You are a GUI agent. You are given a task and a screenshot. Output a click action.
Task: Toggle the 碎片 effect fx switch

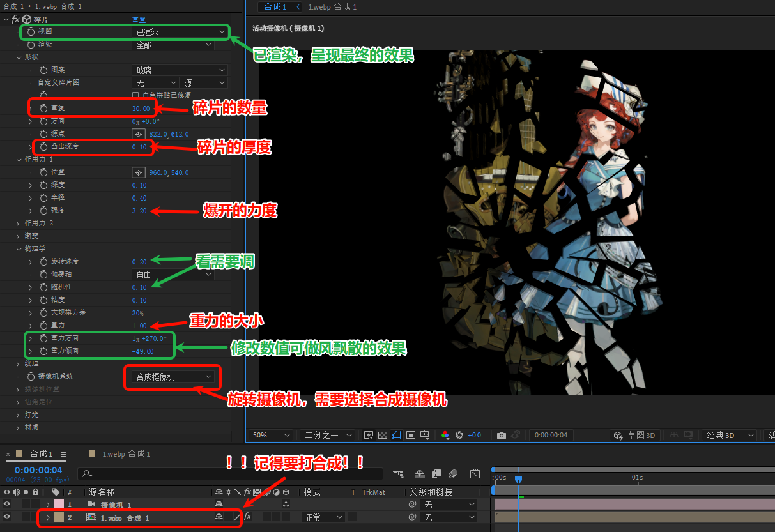[x=15, y=19]
